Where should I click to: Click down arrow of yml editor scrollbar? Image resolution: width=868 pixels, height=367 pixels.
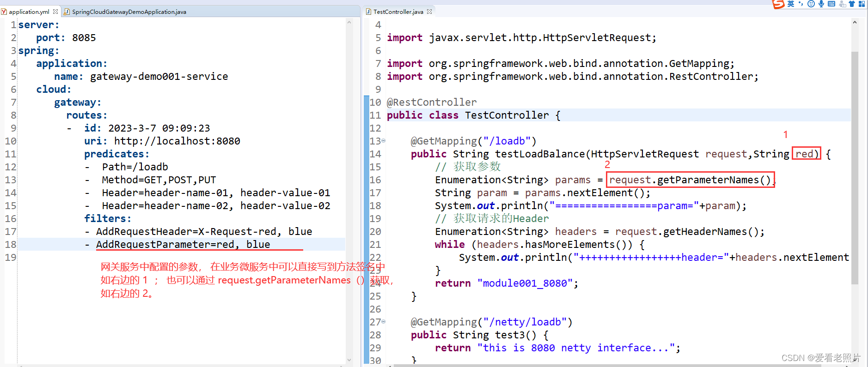(x=349, y=360)
